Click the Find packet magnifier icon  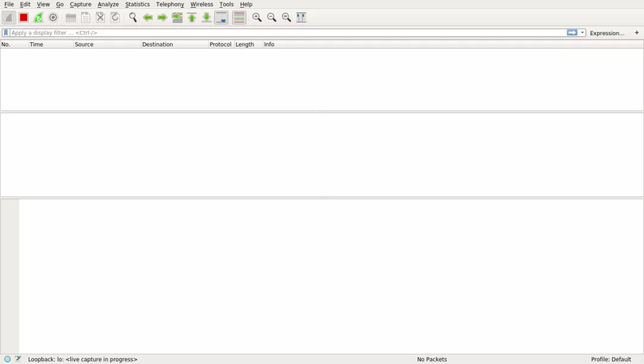[132, 18]
